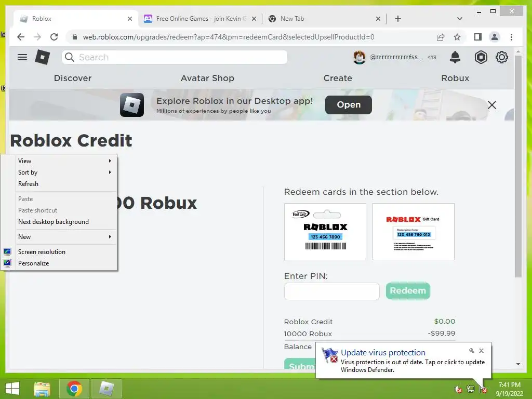Screen dimensions: 532x399
Task: Close the virus protection notification
Action: click(x=481, y=351)
